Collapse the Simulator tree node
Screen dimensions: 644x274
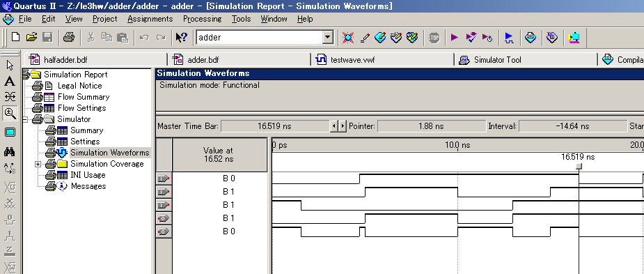tap(26, 119)
